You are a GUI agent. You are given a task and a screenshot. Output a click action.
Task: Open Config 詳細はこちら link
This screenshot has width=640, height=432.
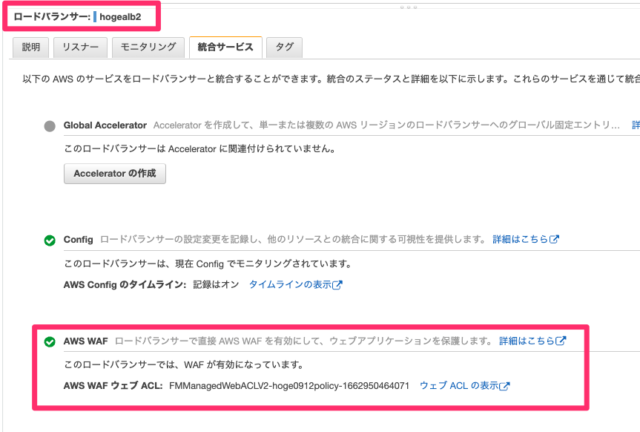(x=526, y=239)
